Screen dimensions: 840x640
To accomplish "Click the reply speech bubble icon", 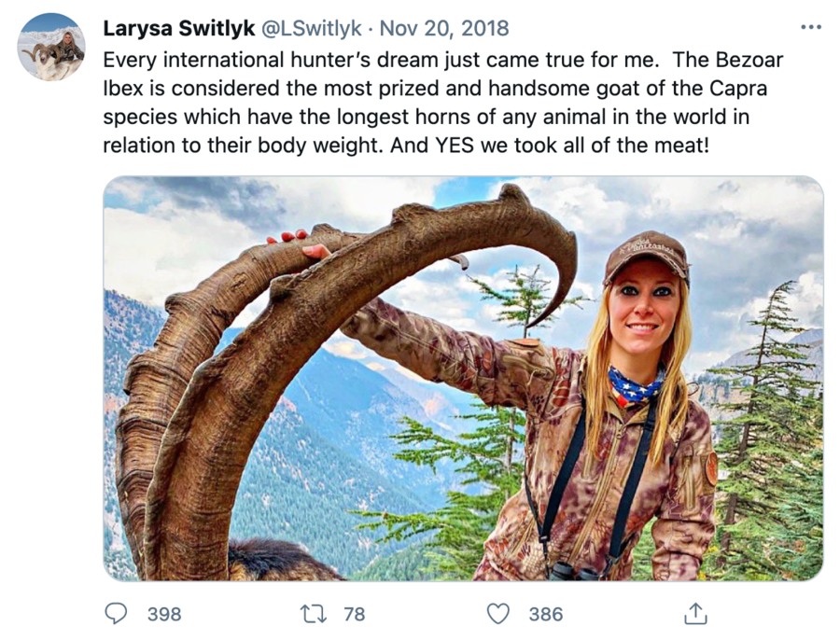I will pos(116,613).
